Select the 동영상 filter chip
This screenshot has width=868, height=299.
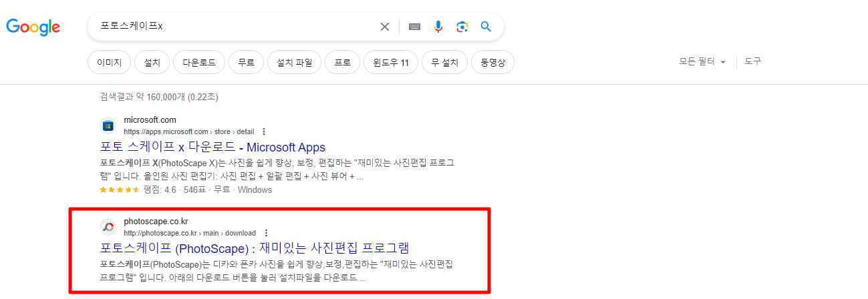click(492, 63)
